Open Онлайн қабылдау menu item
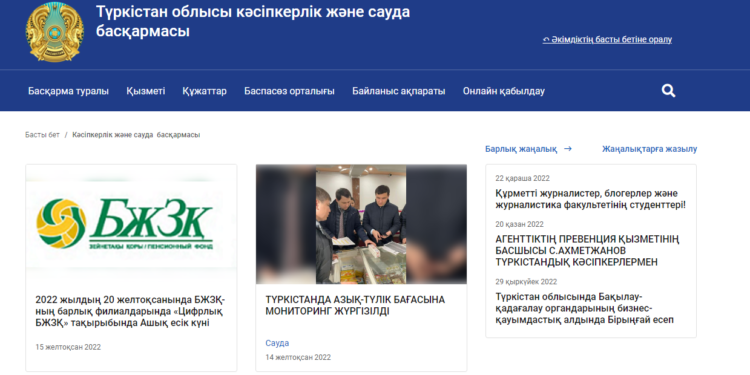Image resolution: width=750 pixels, height=375 pixels. 504,91
